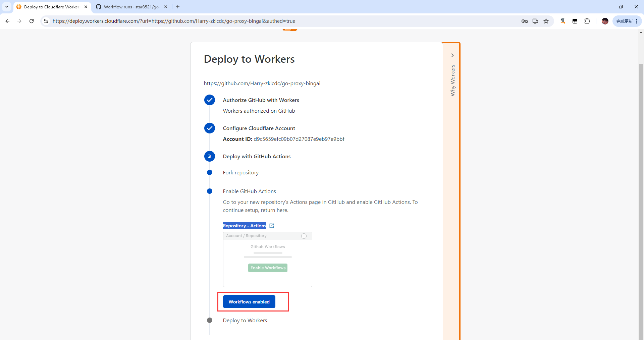644x340 pixels.
Task: Click the github.com/Harry-zklcdc/go-proxy-bingai URL text
Action: (262, 83)
